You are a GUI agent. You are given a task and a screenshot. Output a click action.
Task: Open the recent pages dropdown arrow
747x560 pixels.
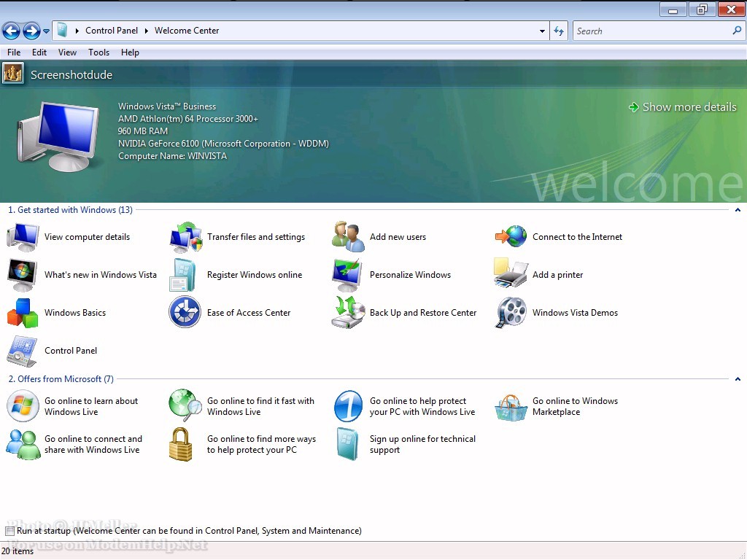pos(46,31)
